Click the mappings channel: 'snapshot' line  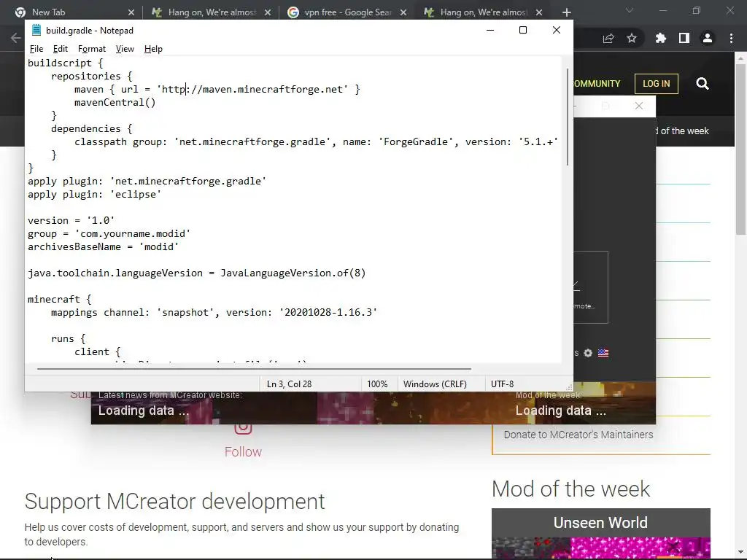(x=214, y=312)
